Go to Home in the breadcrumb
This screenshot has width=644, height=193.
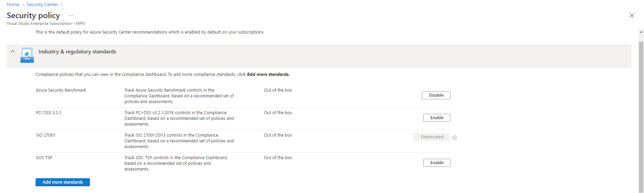tap(13, 4)
